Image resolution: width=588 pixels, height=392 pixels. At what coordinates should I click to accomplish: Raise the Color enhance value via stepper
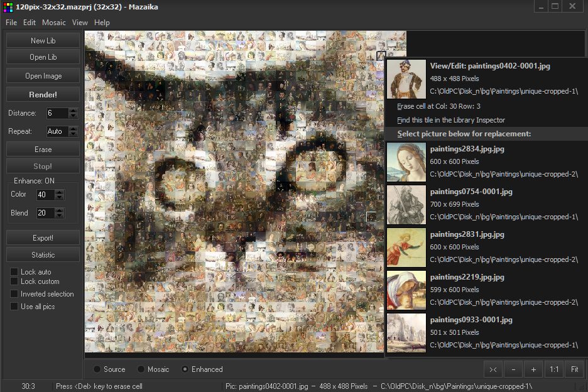(x=58, y=192)
